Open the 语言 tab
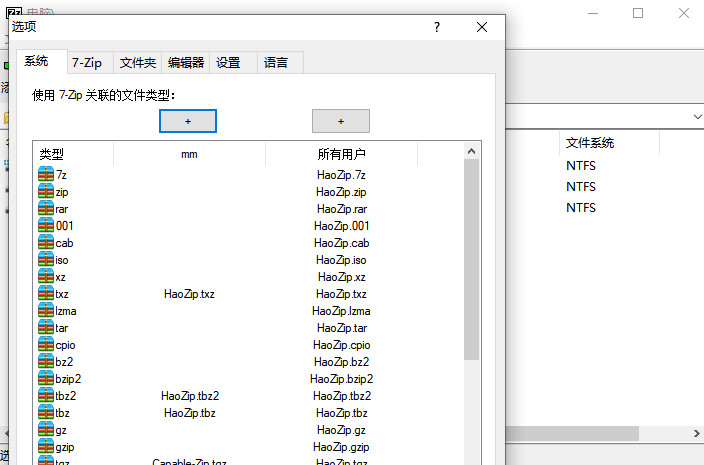Image resolution: width=704 pixels, height=465 pixels. coord(281,63)
